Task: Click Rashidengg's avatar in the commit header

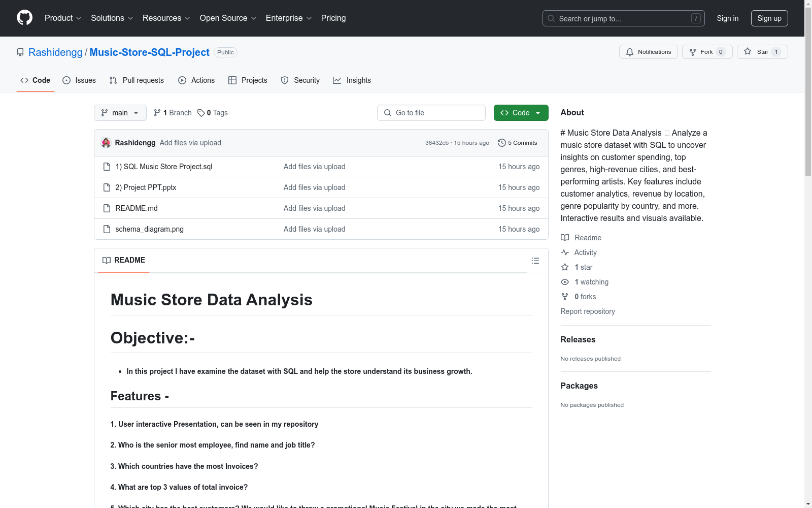Action: click(x=106, y=143)
